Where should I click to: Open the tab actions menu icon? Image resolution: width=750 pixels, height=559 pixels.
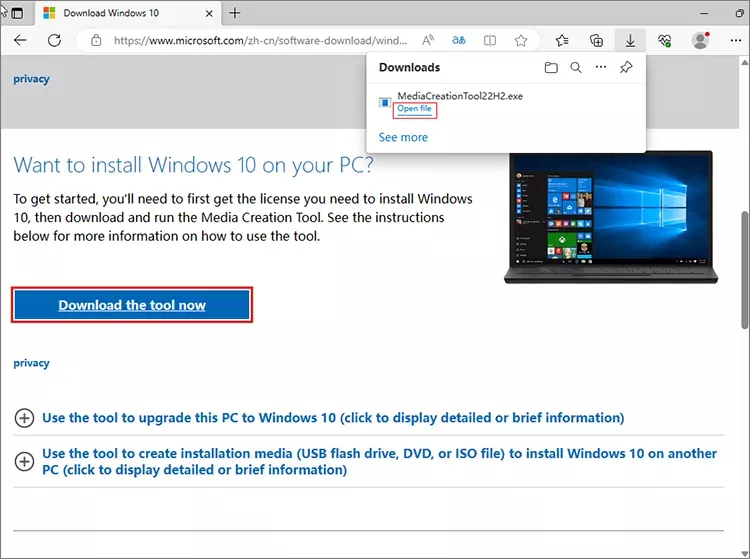coord(17,13)
